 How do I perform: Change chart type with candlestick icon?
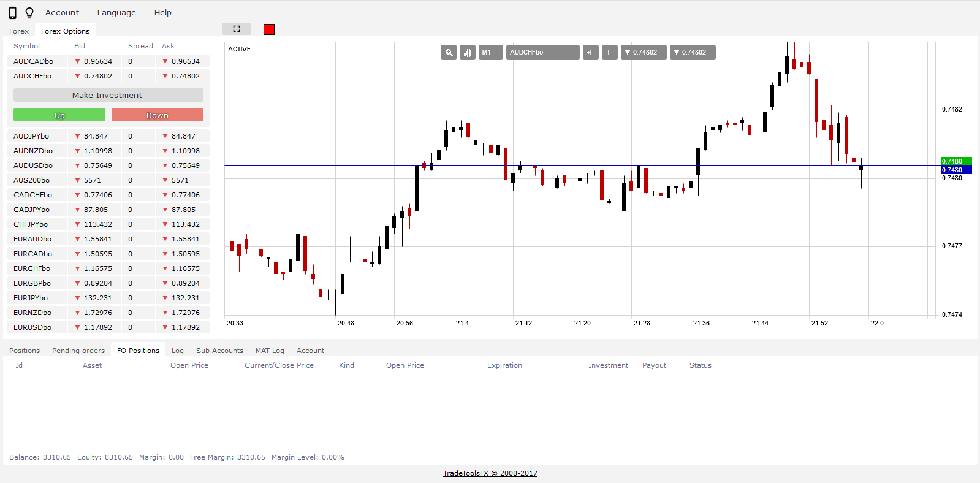[468, 53]
